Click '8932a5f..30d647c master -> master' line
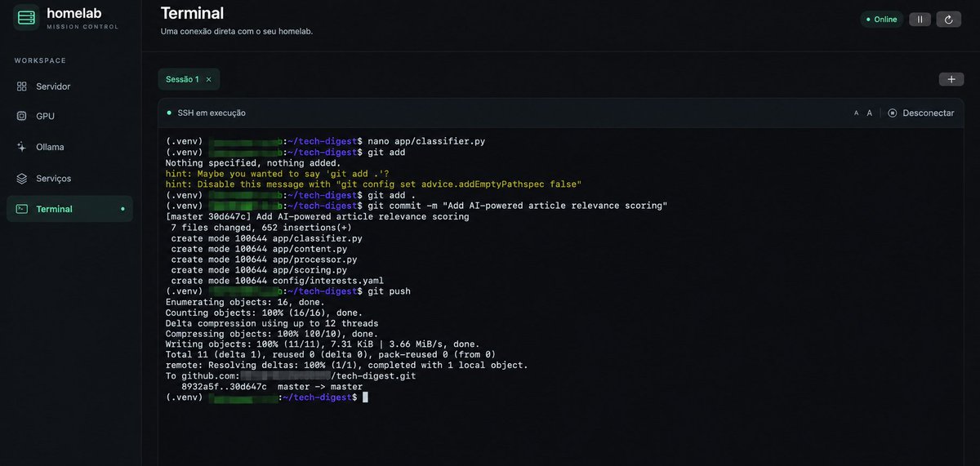 tap(272, 386)
